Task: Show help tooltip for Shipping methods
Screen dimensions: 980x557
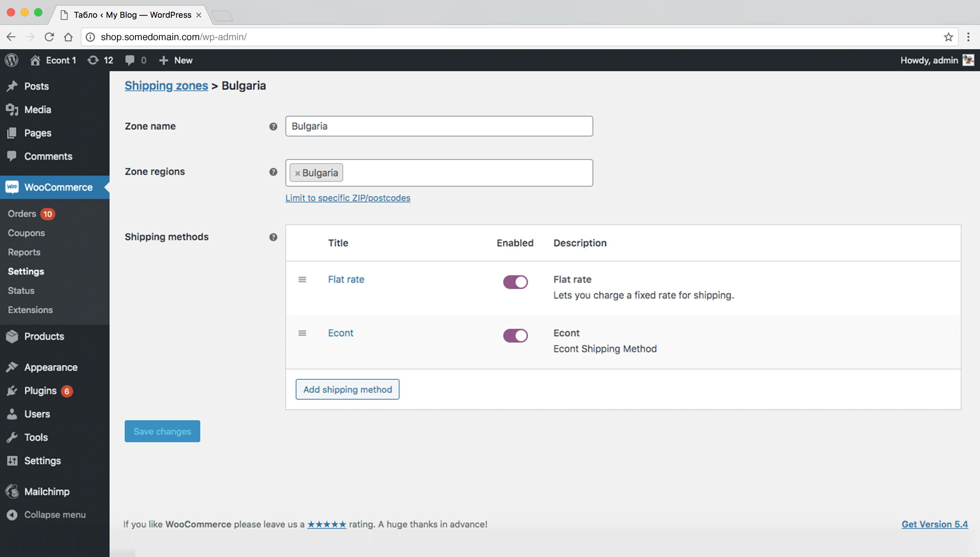Action: (273, 237)
